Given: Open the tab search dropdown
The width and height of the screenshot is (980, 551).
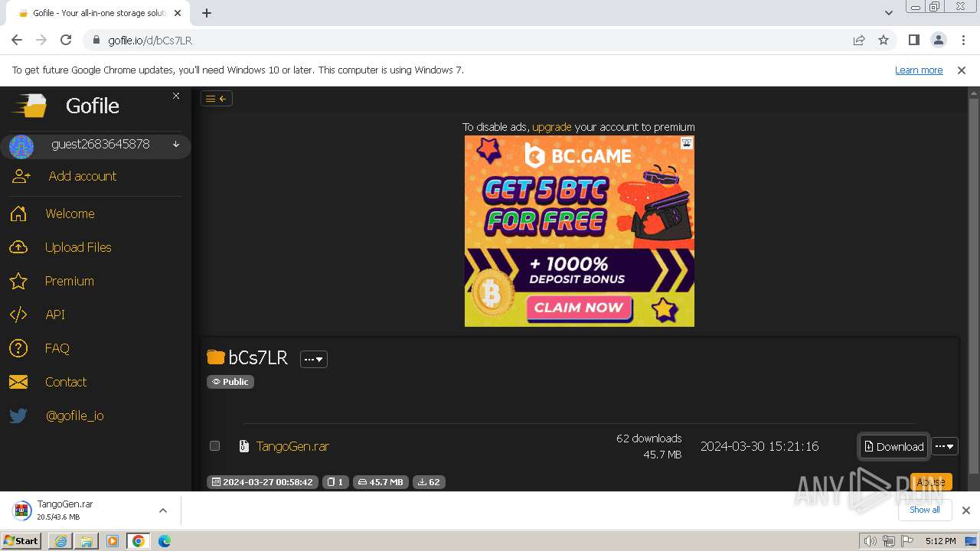Looking at the screenshot, I should (889, 13).
